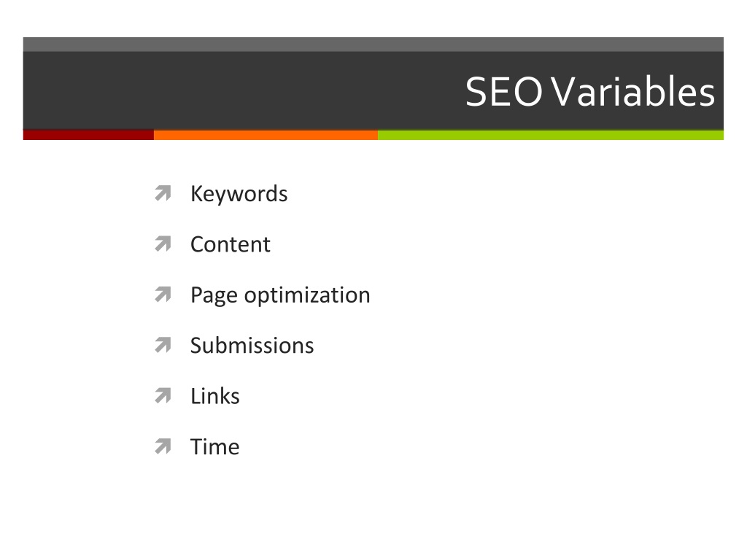Viewport: 747px width, 560px height.
Task: Click the arrow bullet beside Time
Action: (x=163, y=447)
